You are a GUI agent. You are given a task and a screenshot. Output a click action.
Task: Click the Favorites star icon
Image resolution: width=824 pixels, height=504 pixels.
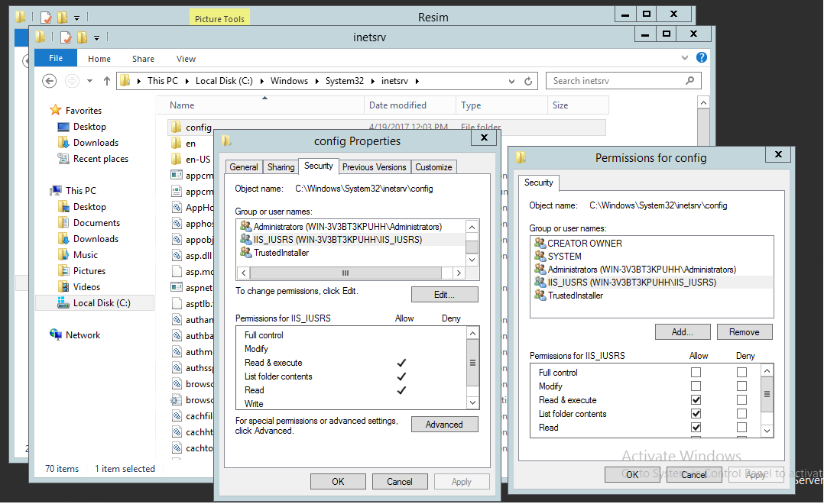pyautogui.click(x=56, y=110)
